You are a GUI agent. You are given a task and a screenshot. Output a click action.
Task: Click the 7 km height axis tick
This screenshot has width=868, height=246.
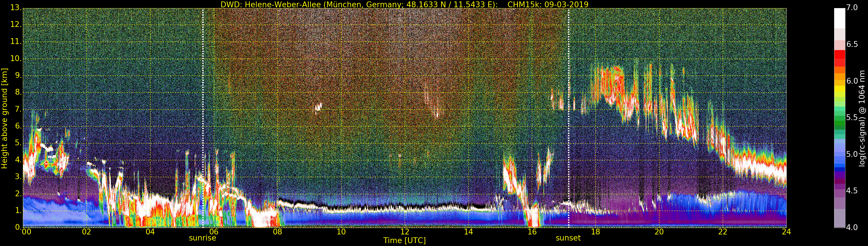coord(18,109)
